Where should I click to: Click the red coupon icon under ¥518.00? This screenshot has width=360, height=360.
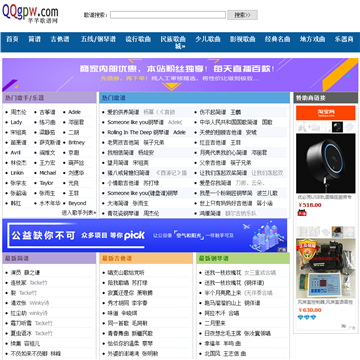tap(302, 212)
